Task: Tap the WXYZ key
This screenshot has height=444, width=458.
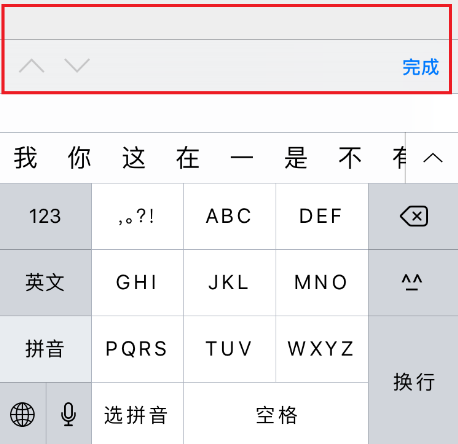Action: pos(322,349)
